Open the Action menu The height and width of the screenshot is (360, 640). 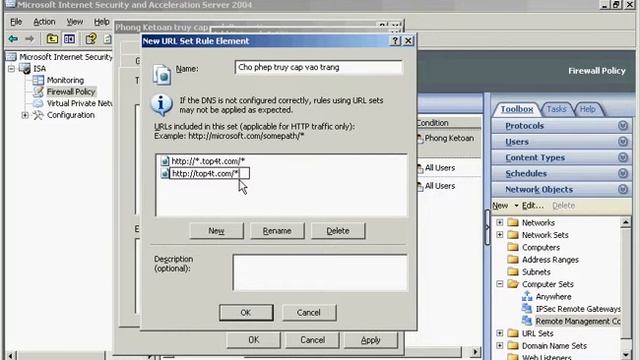[44, 22]
